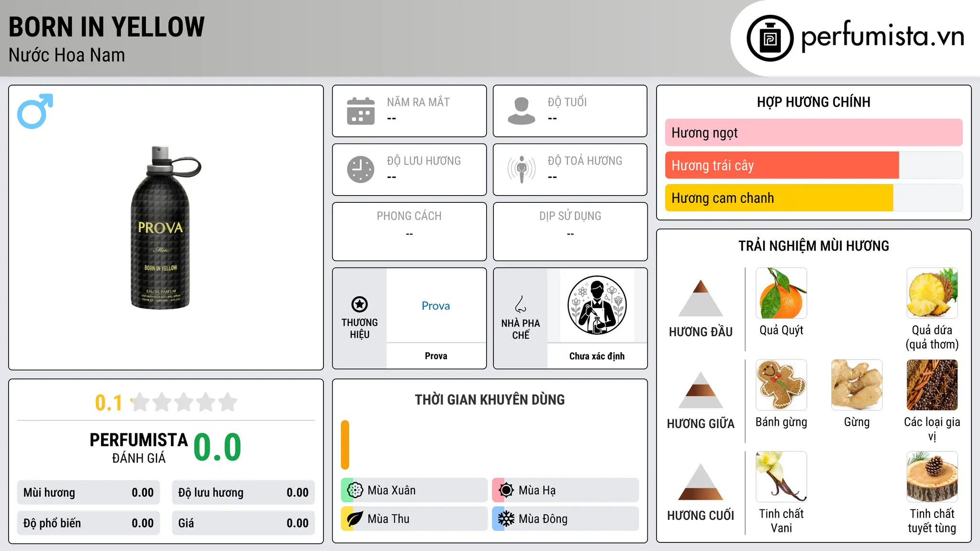980x551 pixels.
Task: Click the flower icon for Mùa Xuân
Action: (355, 490)
